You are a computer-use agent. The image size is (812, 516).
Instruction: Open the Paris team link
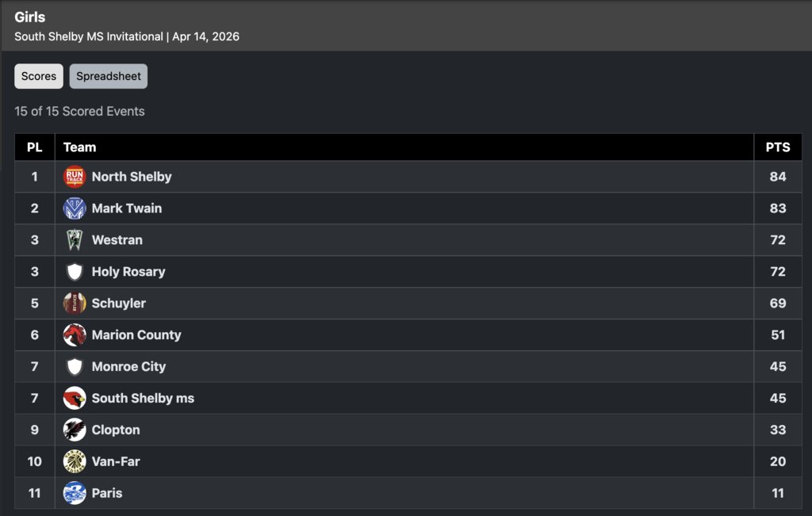(x=107, y=493)
